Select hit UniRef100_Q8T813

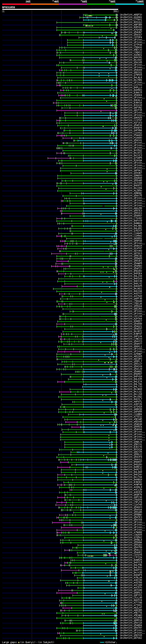[x=131, y=254]
